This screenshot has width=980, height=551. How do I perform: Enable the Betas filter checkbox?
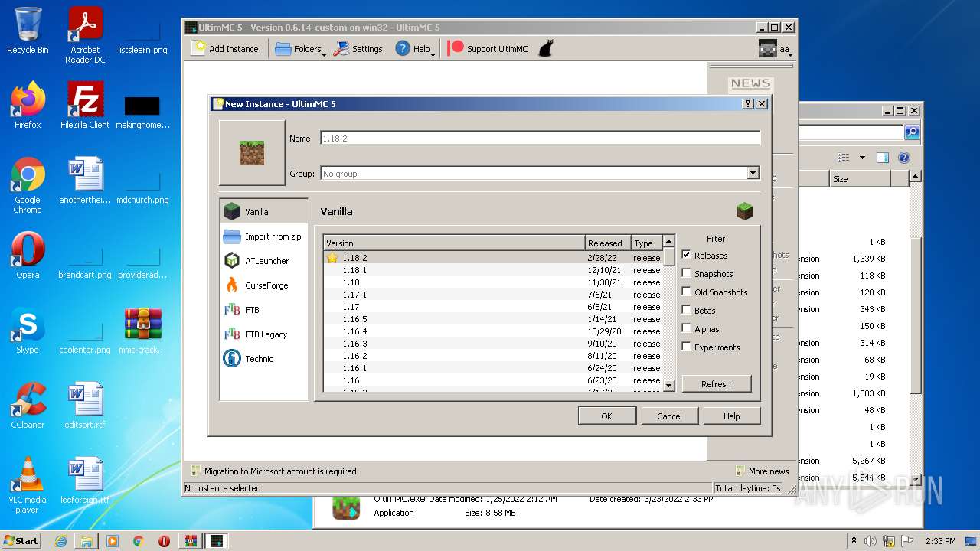[686, 310]
